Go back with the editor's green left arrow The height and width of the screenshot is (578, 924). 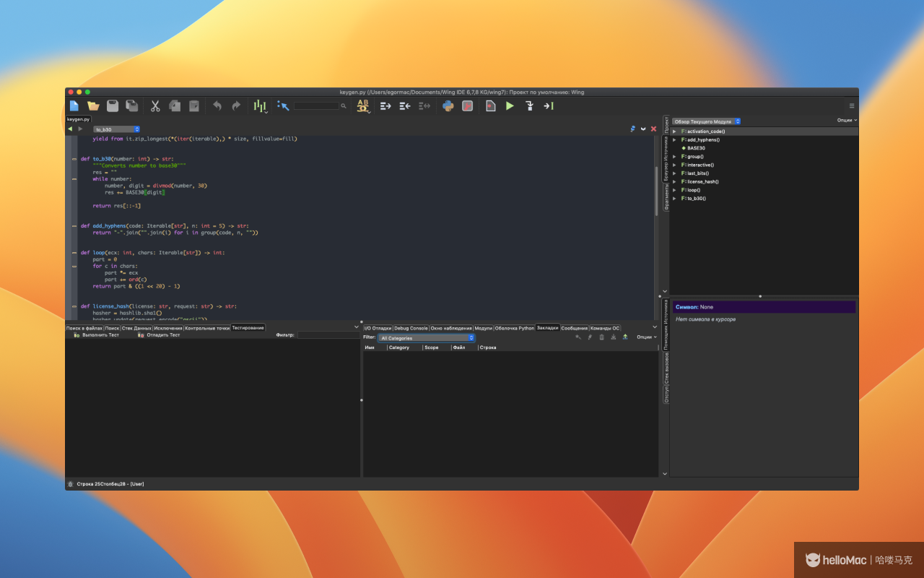point(70,129)
